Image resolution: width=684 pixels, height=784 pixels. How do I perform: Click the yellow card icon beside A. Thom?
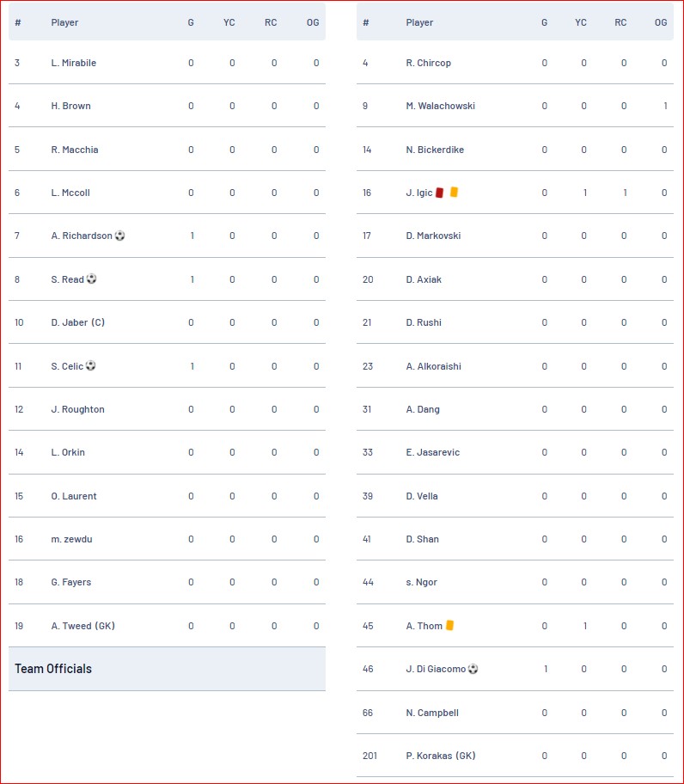(449, 625)
